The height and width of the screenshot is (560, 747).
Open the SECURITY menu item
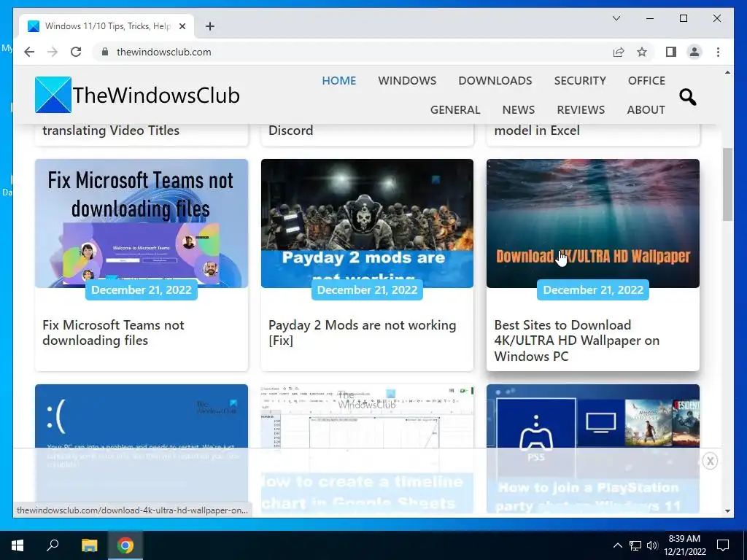pyautogui.click(x=580, y=80)
